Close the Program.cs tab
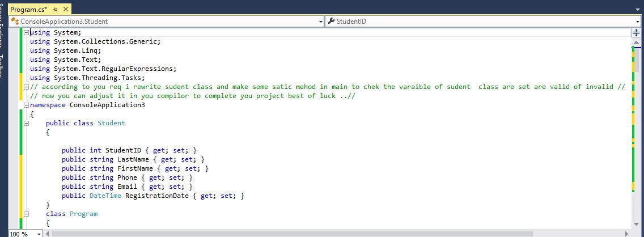 coord(65,10)
